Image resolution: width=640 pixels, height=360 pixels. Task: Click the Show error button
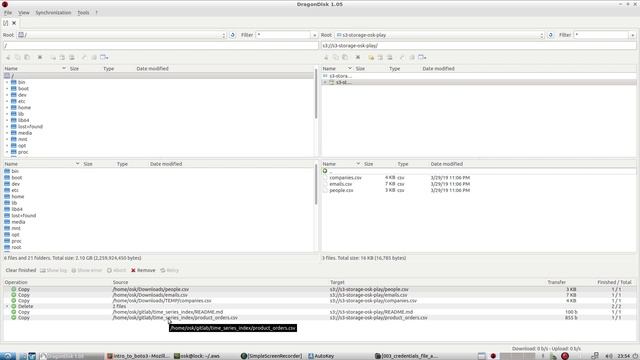[87, 270]
